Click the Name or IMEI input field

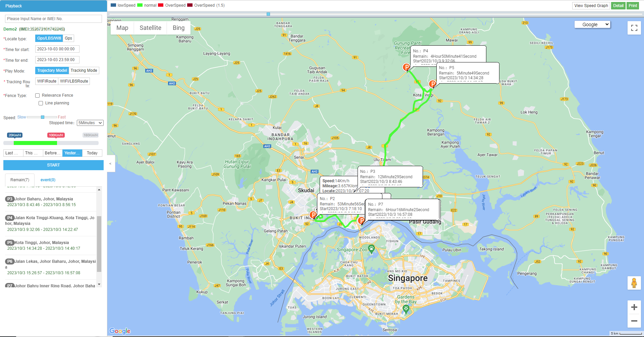pos(53,19)
